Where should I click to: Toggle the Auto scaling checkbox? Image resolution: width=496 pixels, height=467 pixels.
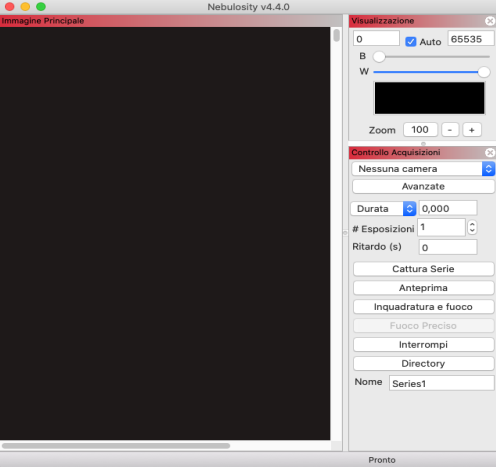(411, 42)
